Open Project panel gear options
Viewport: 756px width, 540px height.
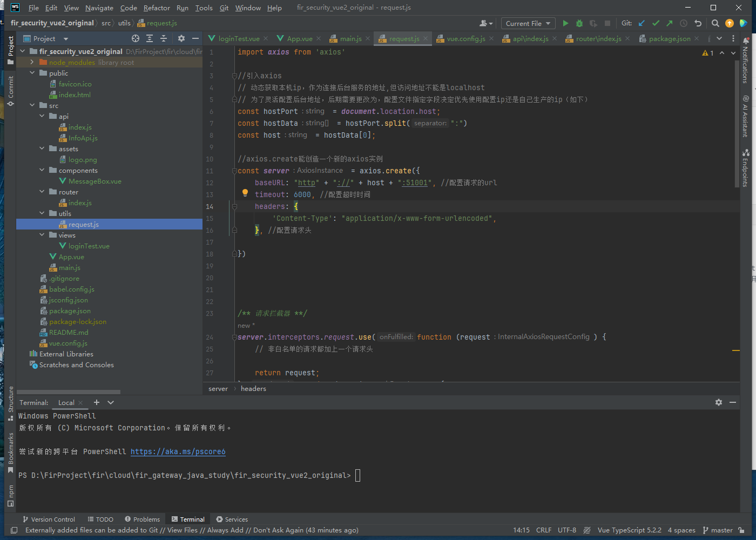tap(181, 38)
